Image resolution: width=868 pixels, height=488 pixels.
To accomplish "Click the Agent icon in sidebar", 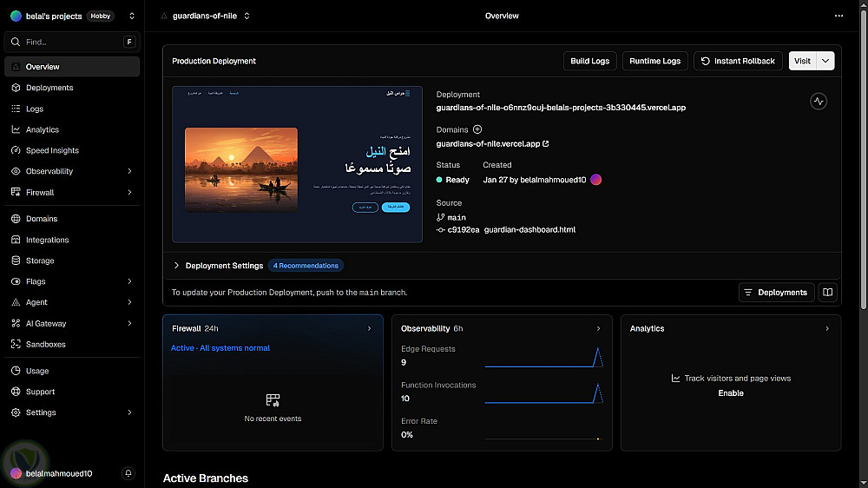I will 16,302.
